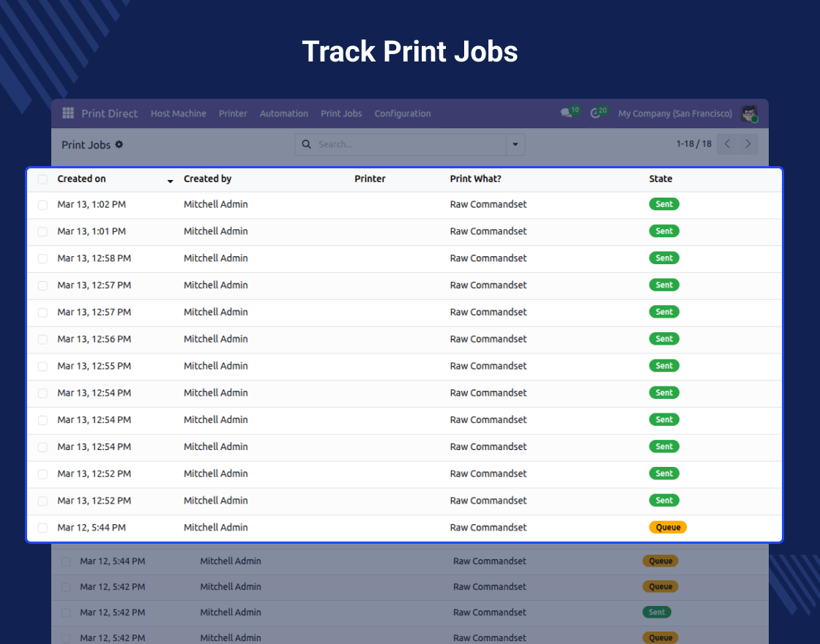Open the activities clock icon

click(595, 113)
